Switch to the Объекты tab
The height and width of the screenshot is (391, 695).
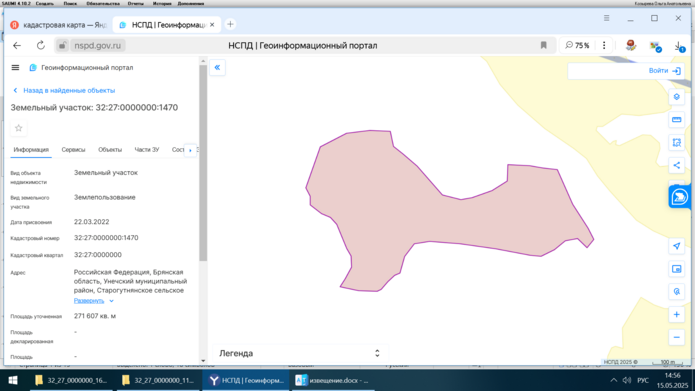click(110, 150)
